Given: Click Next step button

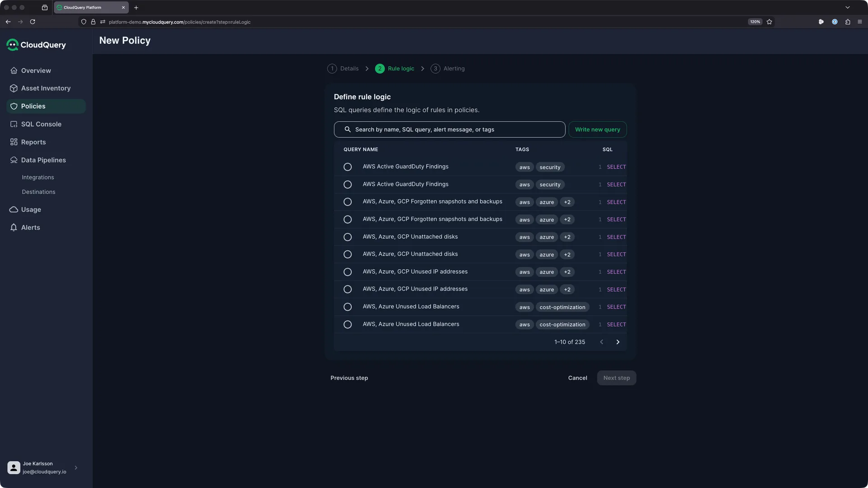Looking at the screenshot, I should click(617, 378).
